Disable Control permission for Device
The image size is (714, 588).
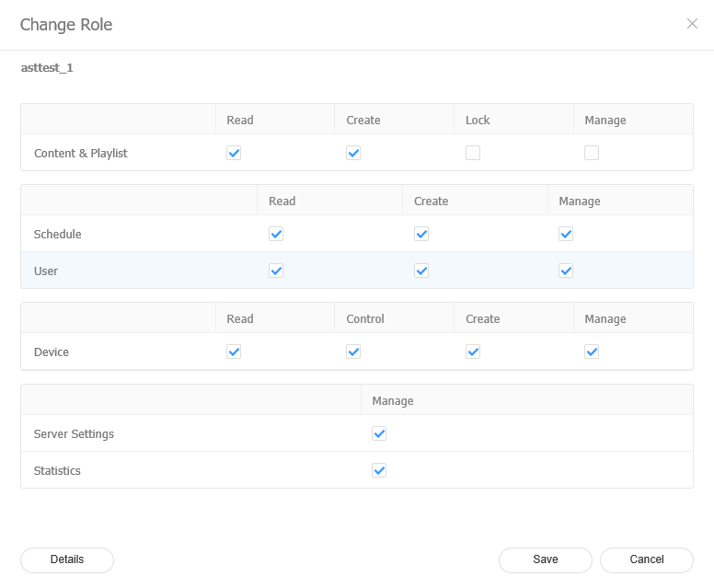point(353,352)
